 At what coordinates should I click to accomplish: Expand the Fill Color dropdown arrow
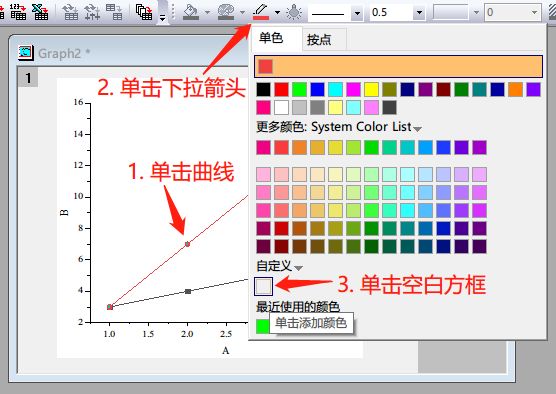pos(207,13)
